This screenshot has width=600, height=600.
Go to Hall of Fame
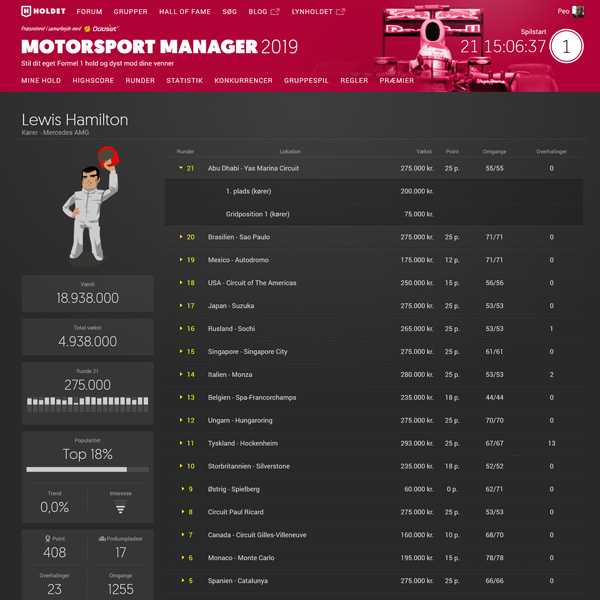point(185,12)
